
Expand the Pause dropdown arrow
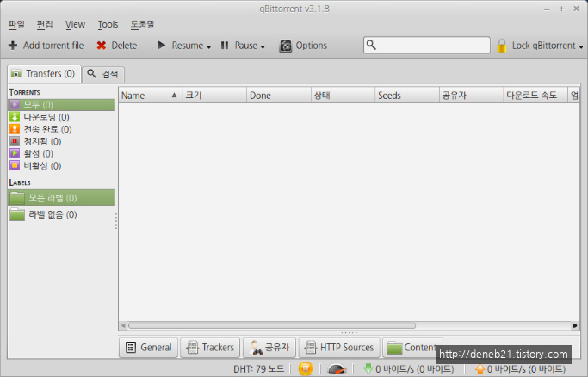click(263, 46)
